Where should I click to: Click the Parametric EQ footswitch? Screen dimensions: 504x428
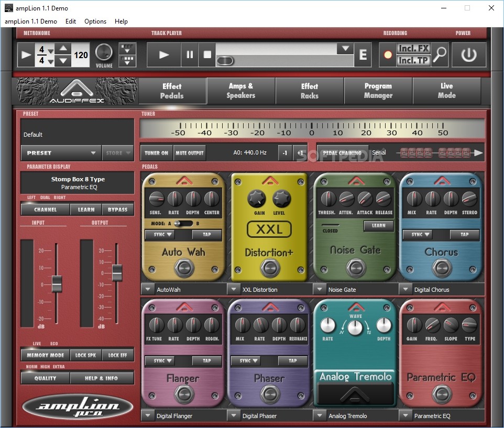coord(442,394)
